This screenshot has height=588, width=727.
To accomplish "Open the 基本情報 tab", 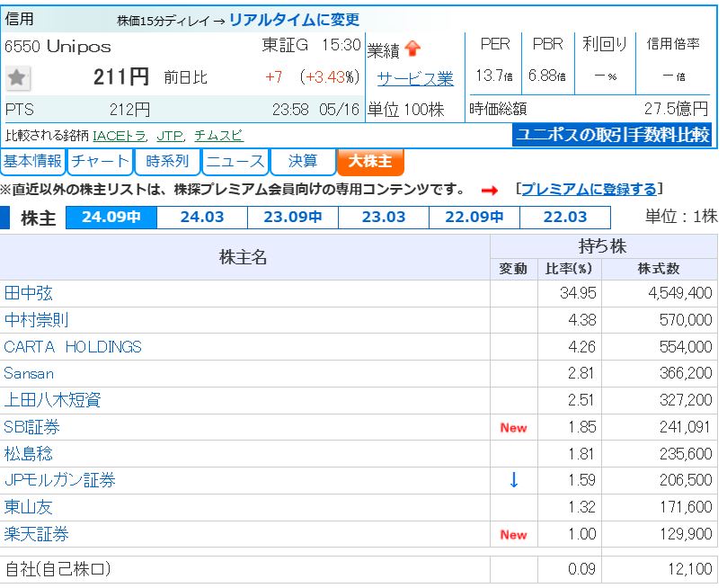I will 33,161.
